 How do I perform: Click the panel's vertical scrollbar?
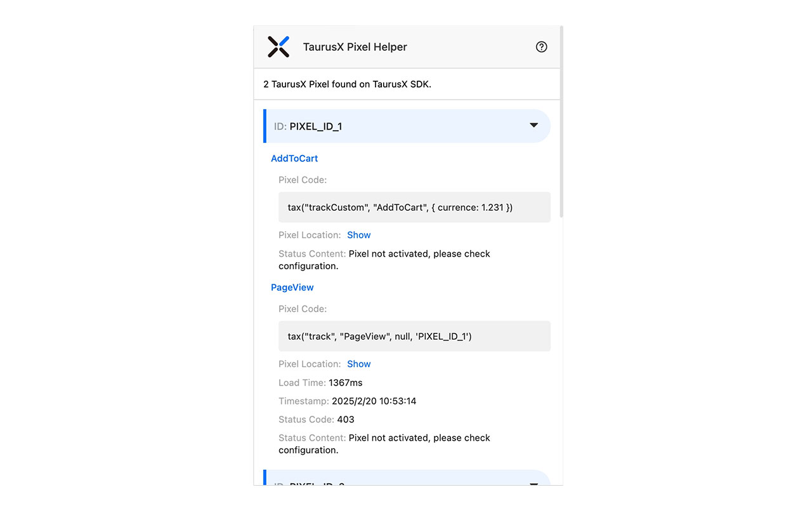561,122
